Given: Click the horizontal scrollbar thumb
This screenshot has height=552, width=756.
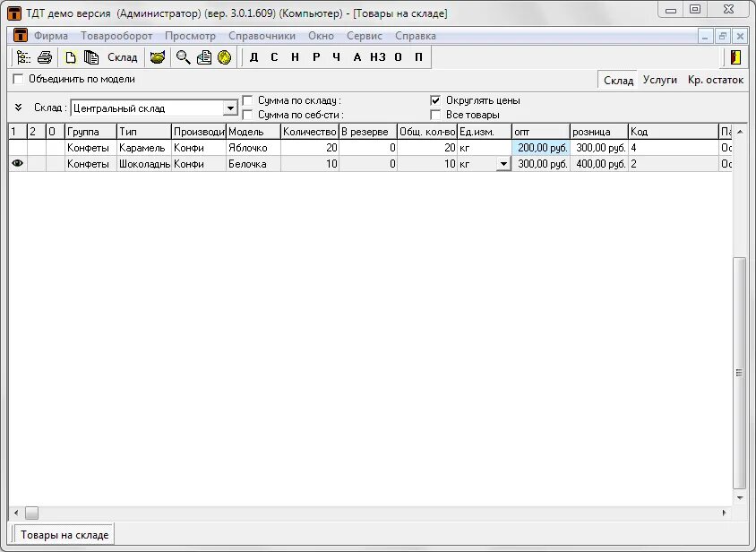Looking at the screenshot, I should tap(32, 513).
